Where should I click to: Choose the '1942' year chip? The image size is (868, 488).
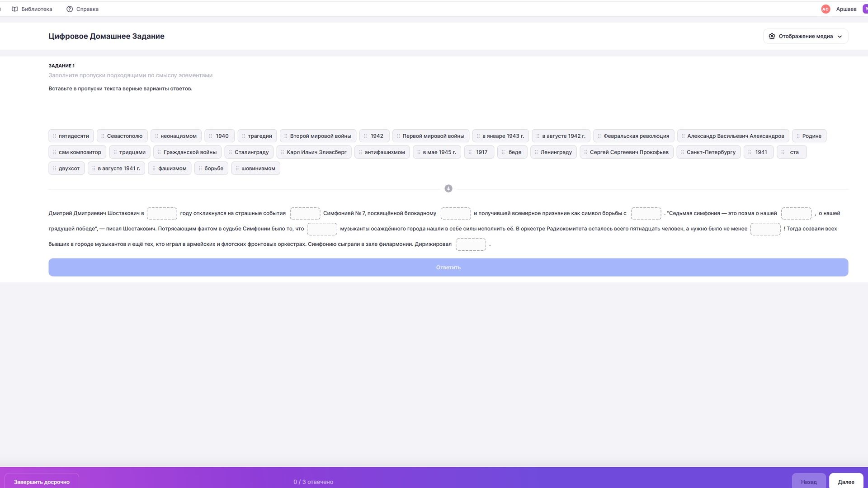[374, 136]
